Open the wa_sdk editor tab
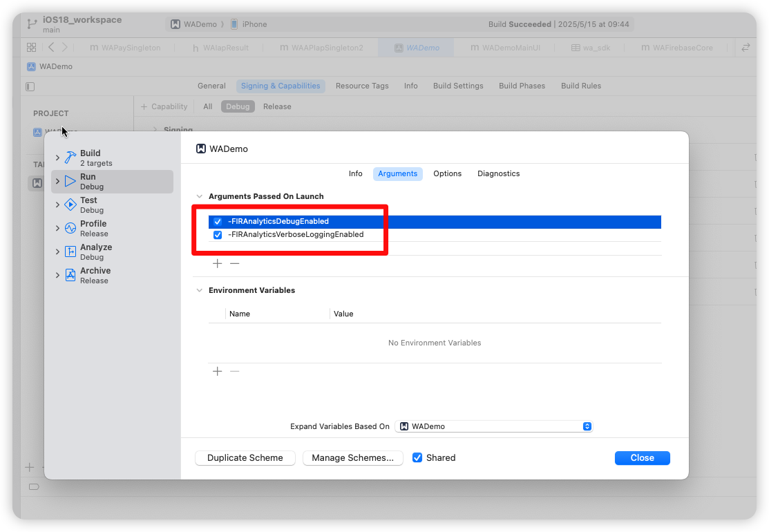The image size is (769, 532). point(591,48)
